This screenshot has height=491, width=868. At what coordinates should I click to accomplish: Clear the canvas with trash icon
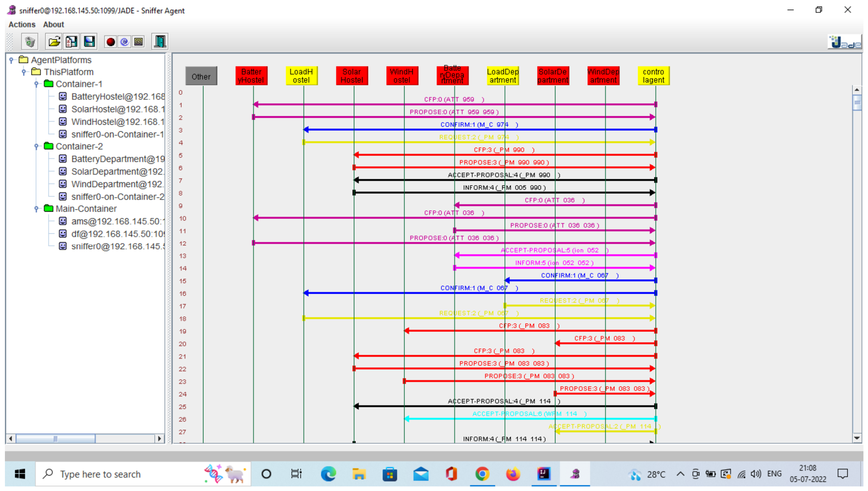pos(30,41)
